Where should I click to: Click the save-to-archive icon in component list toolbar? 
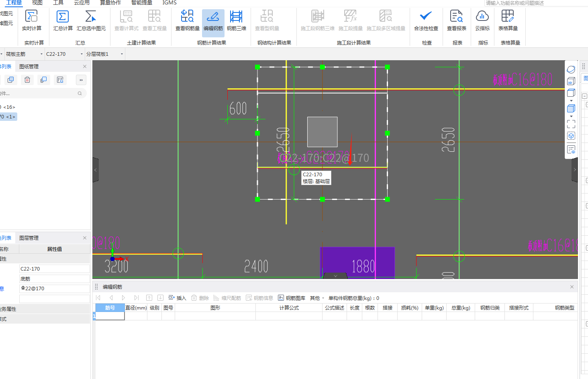pyautogui.click(x=60, y=80)
